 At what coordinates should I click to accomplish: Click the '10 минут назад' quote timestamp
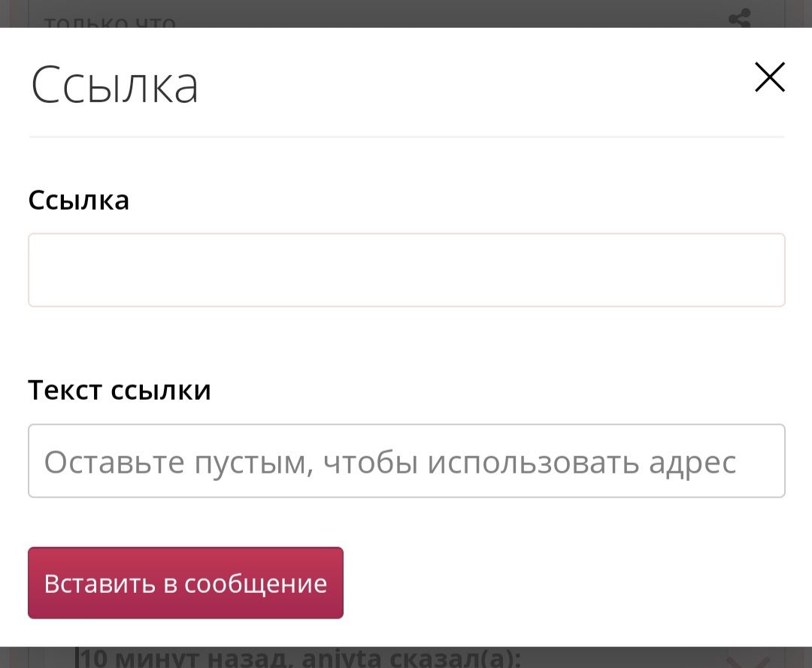pos(188,660)
